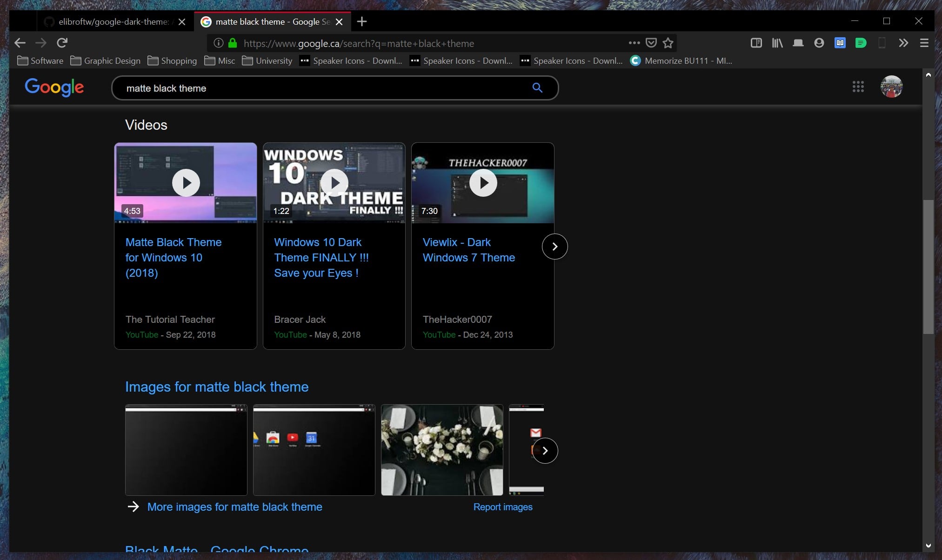This screenshot has width=942, height=560.
Task: Open the Software bookmarks folder
Action: [x=40, y=61]
